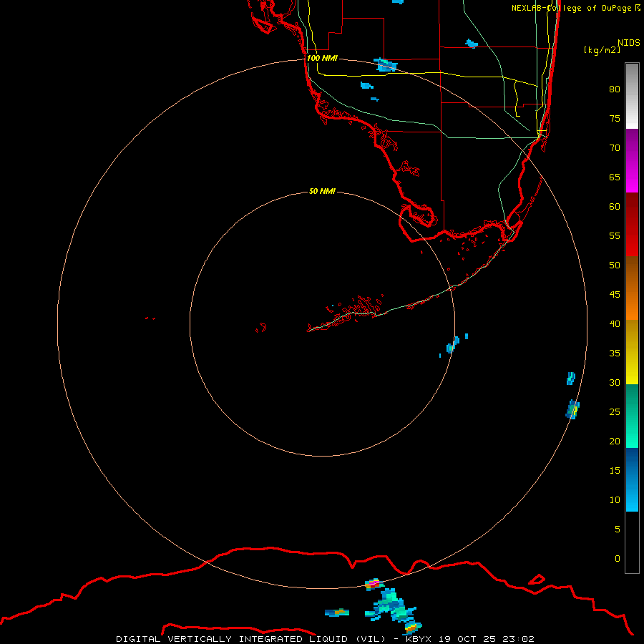
Task: Click the Digital Vertically Integrated Liquid caption
Action: (325, 639)
